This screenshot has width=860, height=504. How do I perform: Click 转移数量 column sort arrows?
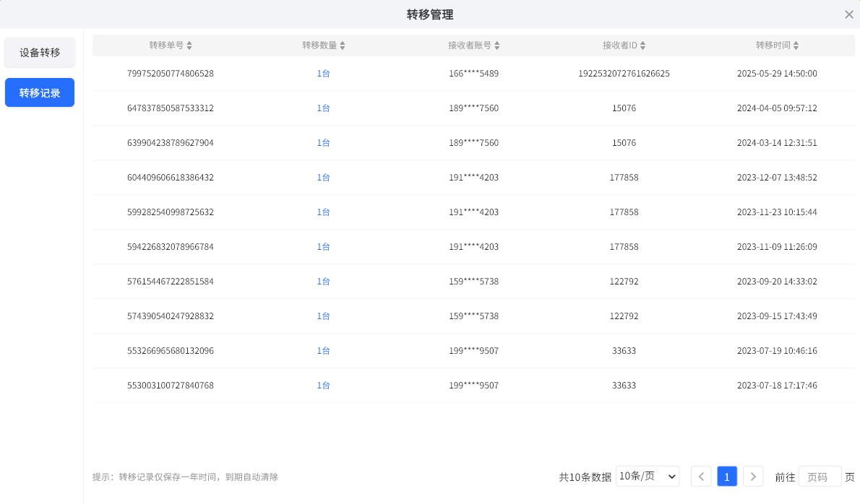pyautogui.click(x=343, y=45)
